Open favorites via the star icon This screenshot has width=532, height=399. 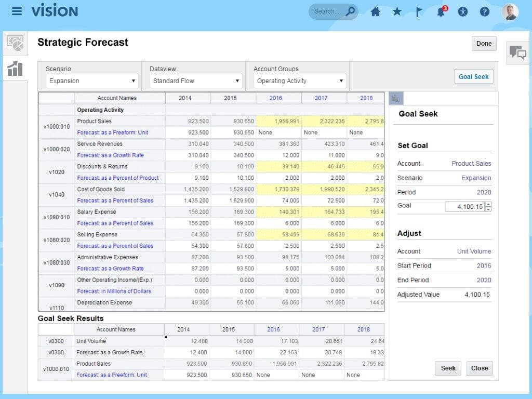click(x=397, y=11)
